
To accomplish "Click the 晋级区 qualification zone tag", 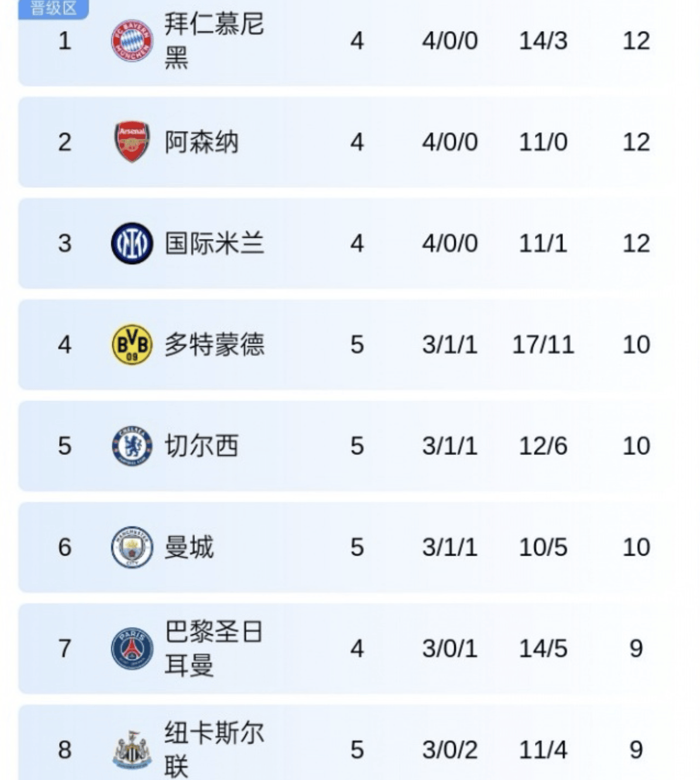I will click(x=53, y=9).
